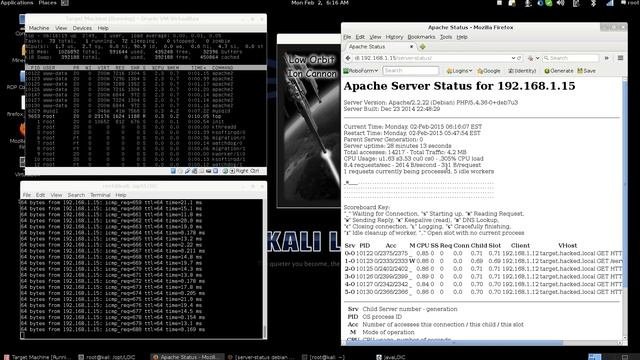Open the RoboForm Google shortcut
The image size is (640, 360).
coord(489,71)
